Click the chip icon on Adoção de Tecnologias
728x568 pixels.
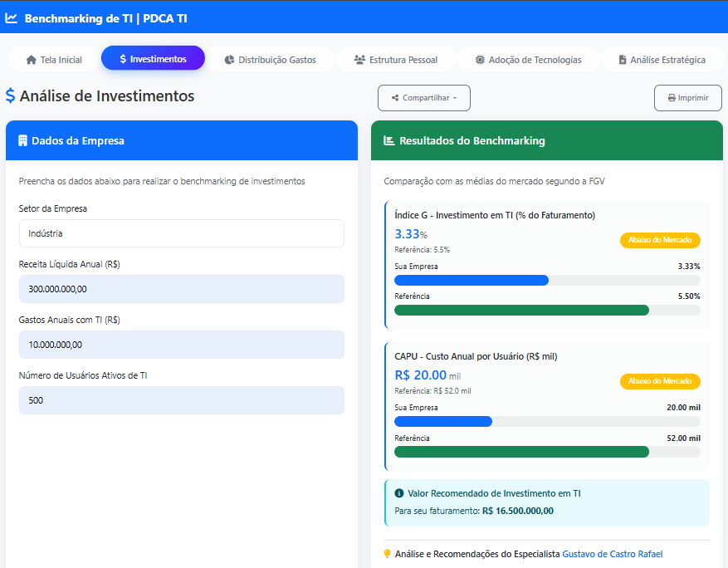pyautogui.click(x=480, y=60)
